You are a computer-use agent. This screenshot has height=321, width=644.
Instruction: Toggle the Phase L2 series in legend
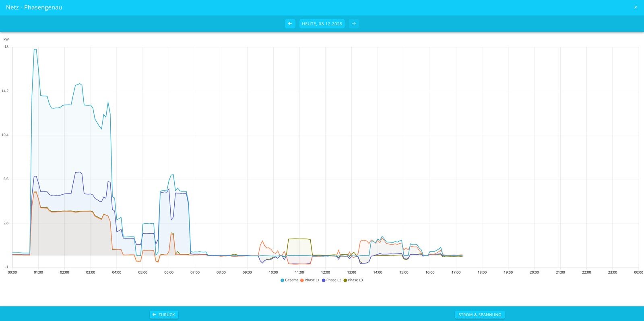pos(332,280)
